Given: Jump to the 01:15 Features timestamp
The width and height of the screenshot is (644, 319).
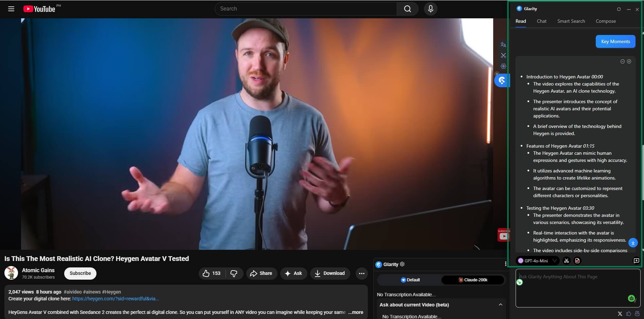Looking at the screenshot, I should tap(589, 146).
